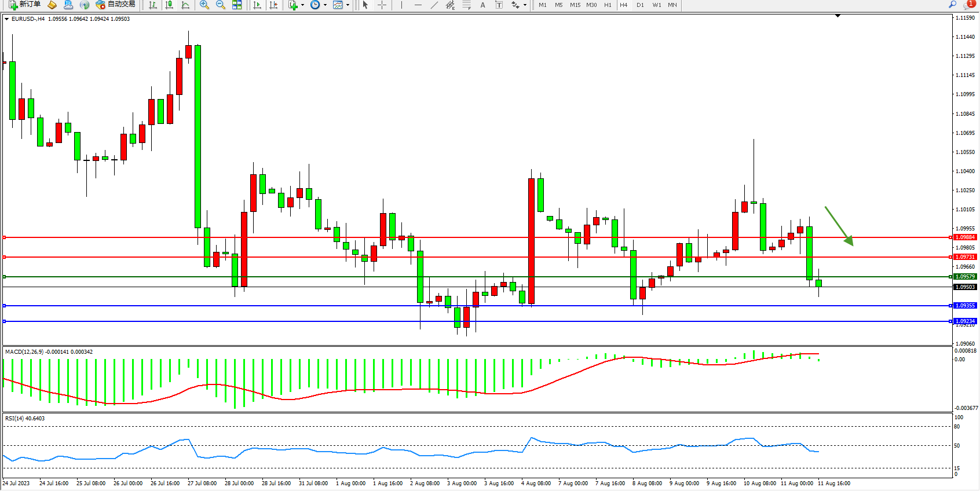Toggle chart auto scroll
Image resolution: width=980 pixels, height=491 pixels.
tap(257, 5)
